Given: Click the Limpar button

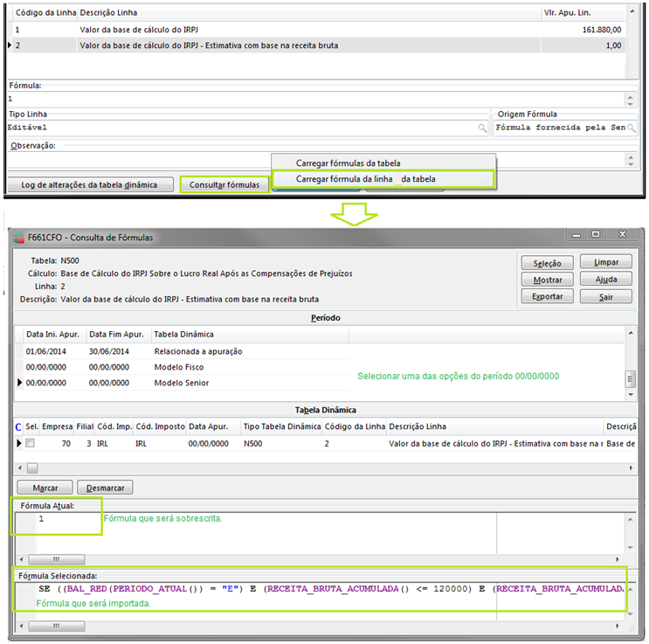Looking at the screenshot, I should coord(606,262).
